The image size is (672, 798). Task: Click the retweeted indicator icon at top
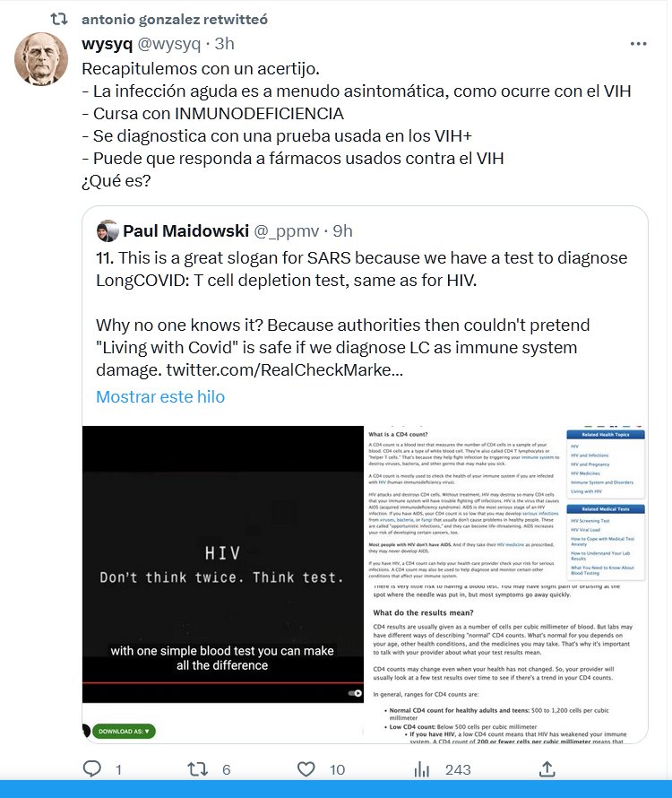(x=56, y=19)
